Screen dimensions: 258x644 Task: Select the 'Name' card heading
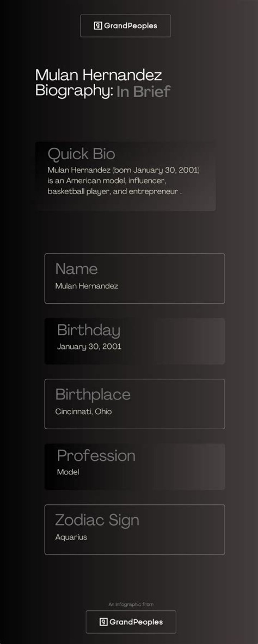(x=76, y=269)
